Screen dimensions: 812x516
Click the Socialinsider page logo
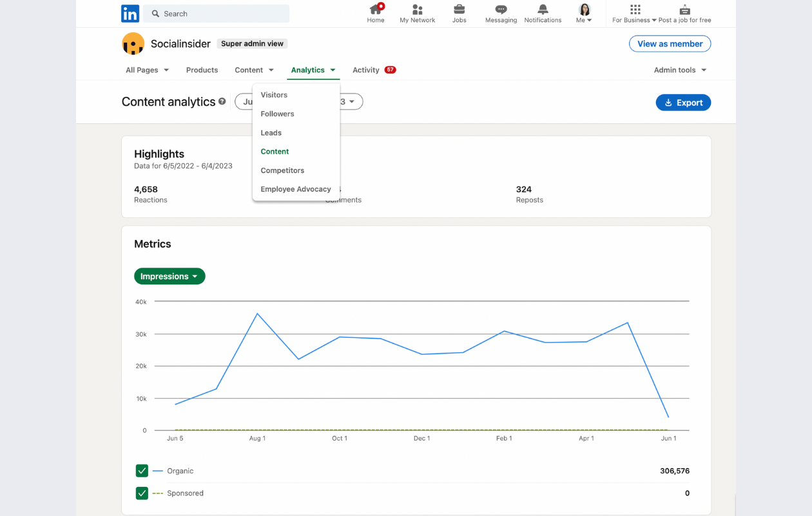point(133,44)
